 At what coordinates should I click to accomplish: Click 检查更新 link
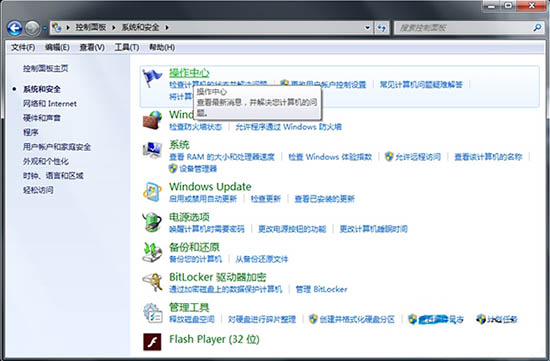pyautogui.click(x=266, y=199)
